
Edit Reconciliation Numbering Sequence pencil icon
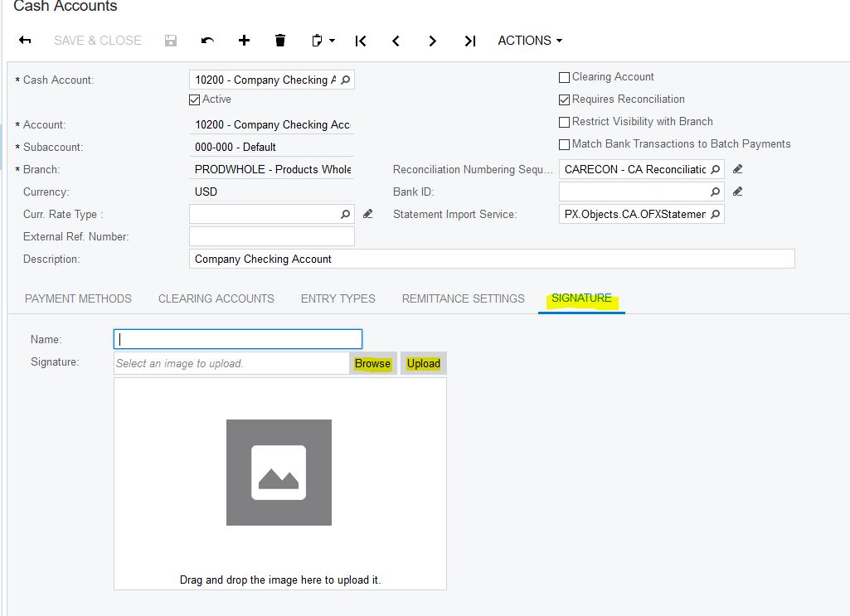pyautogui.click(x=738, y=169)
